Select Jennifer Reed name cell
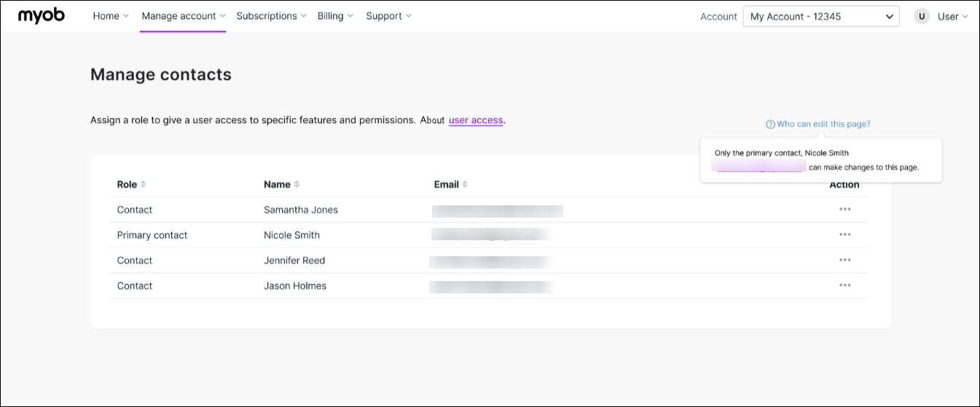980x407 pixels. click(294, 261)
